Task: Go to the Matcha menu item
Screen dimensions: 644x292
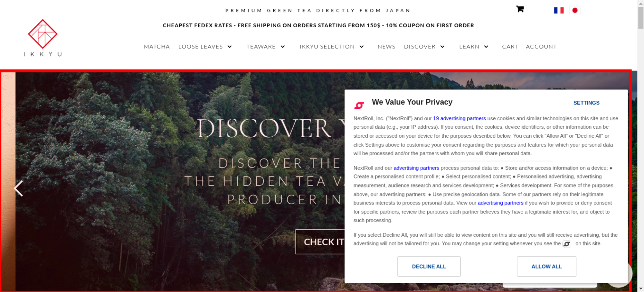Action: (157, 47)
